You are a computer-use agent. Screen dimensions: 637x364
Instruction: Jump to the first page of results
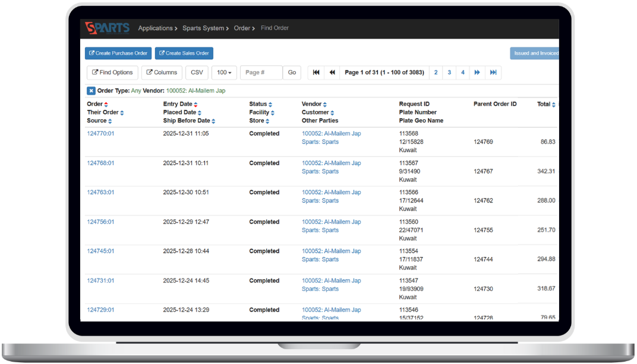(316, 72)
